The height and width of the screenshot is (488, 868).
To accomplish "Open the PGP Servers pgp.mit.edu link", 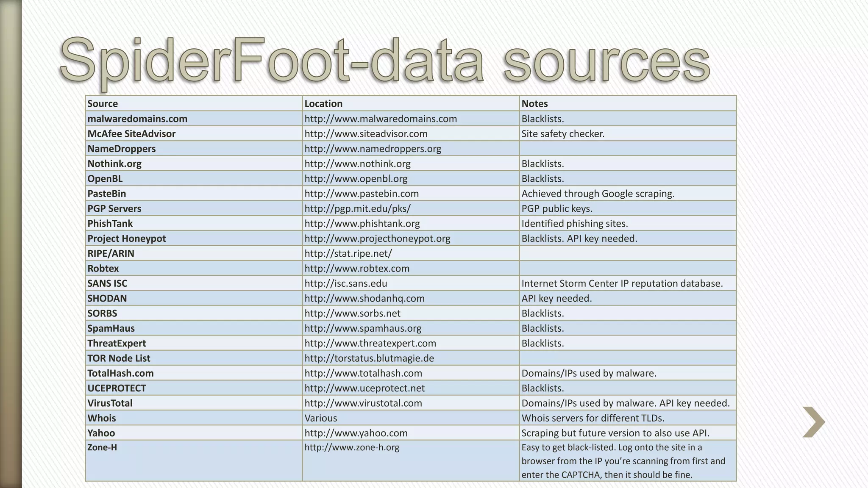I will 357,209.
